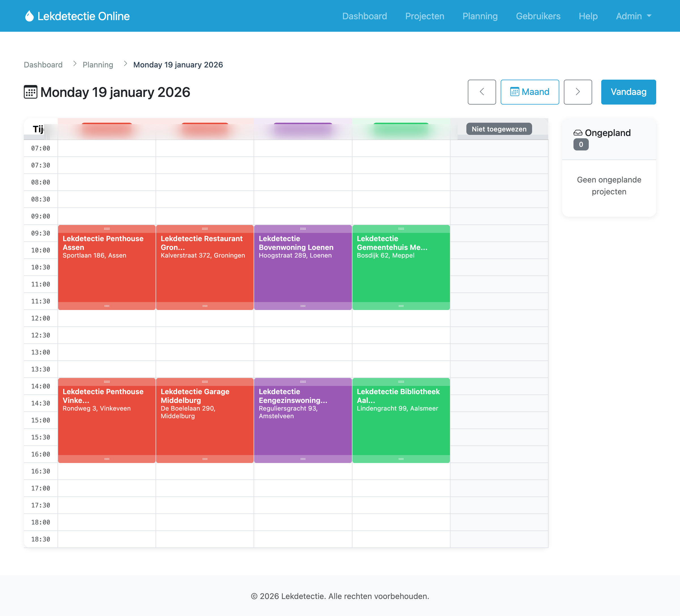Click the next-day chevron arrow
The height and width of the screenshot is (616, 680).
[577, 92]
